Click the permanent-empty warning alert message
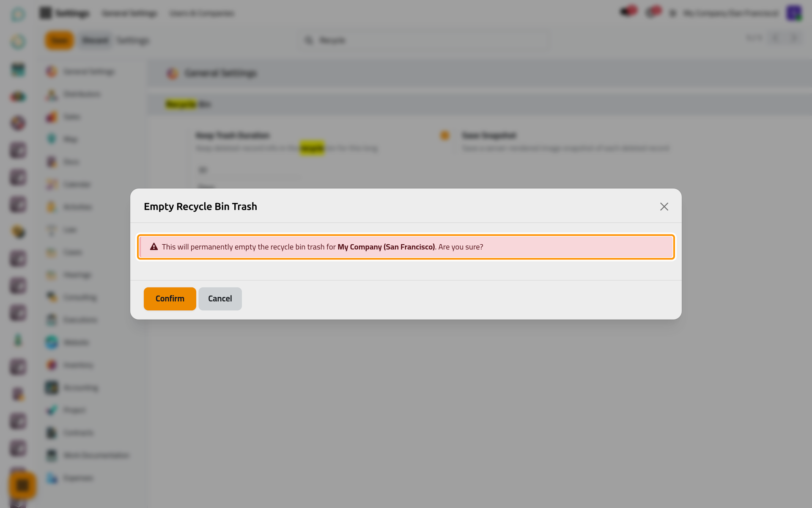The height and width of the screenshot is (508, 812). click(x=406, y=247)
